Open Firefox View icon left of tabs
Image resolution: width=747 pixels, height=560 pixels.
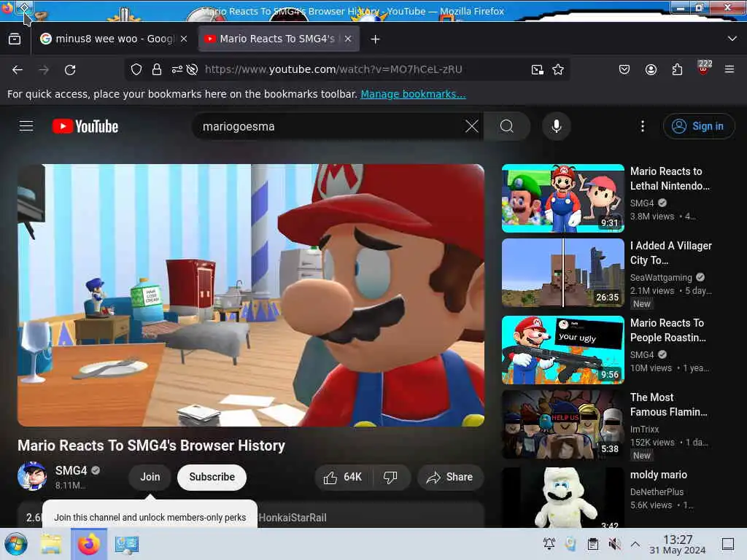click(15, 39)
